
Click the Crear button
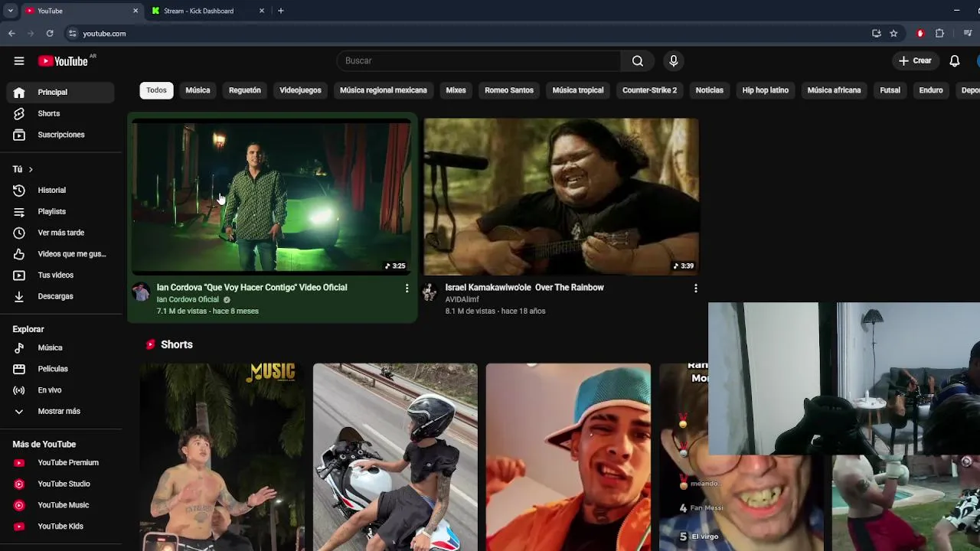click(x=915, y=60)
